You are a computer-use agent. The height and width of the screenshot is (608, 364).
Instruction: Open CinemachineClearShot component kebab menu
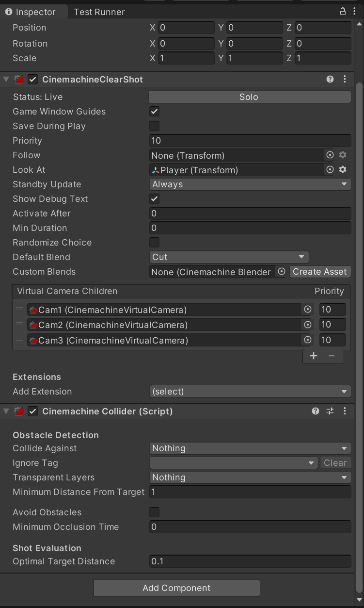click(x=345, y=79)
